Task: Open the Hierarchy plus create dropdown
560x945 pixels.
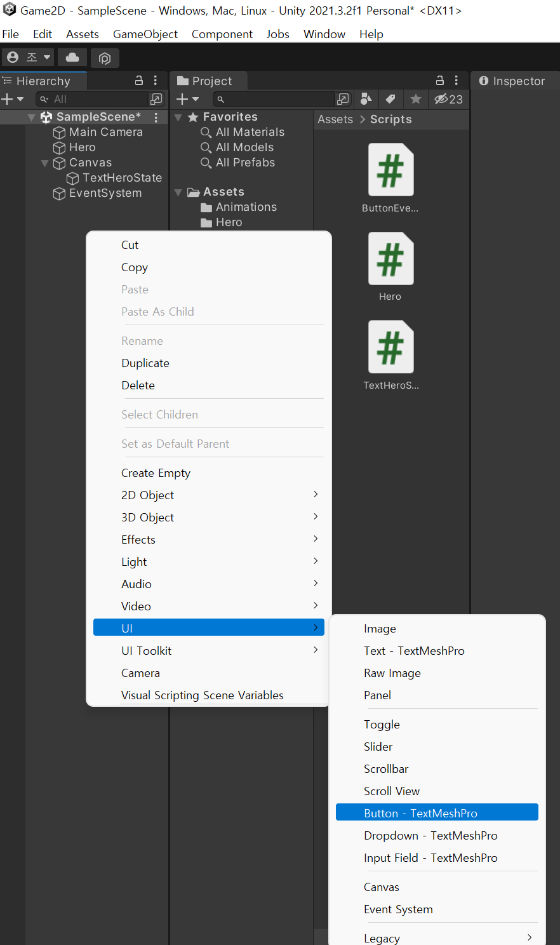Action: (12, 99)
